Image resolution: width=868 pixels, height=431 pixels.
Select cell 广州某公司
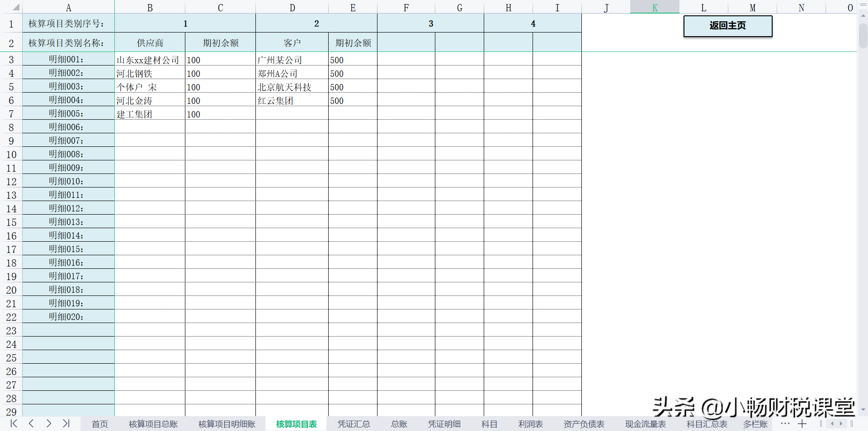click(292, 59)
